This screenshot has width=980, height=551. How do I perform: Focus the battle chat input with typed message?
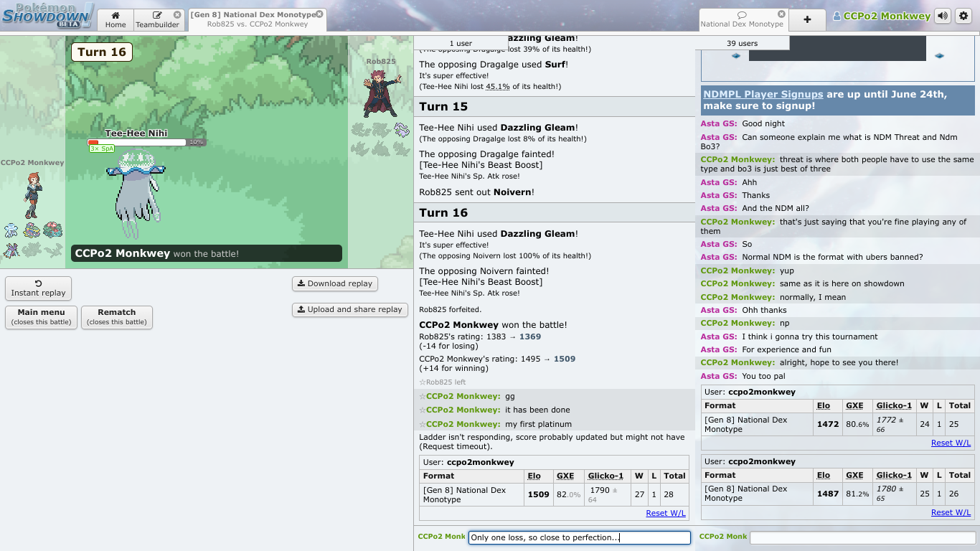pyautogui.click(x=580, y=537)
